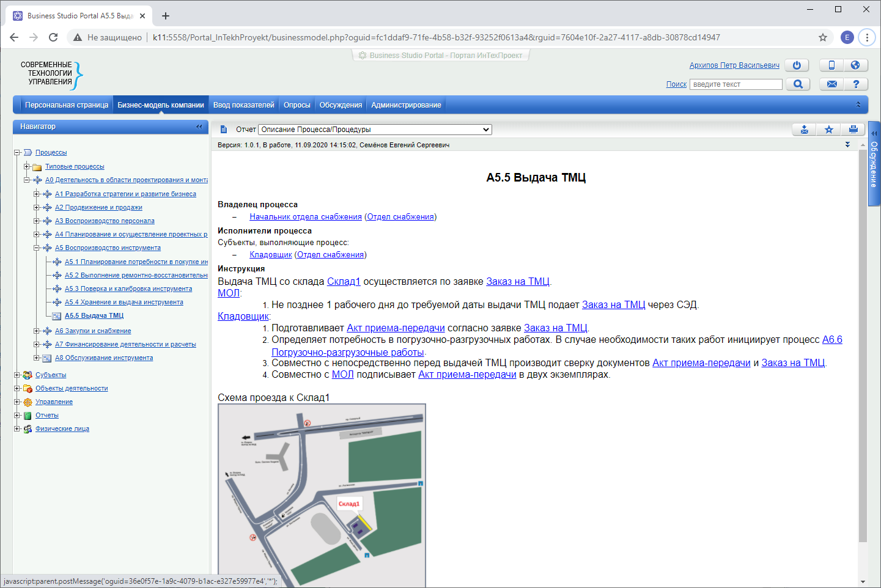Open mobile version via phone icon
881x588 pixels.
pos(831,65)
